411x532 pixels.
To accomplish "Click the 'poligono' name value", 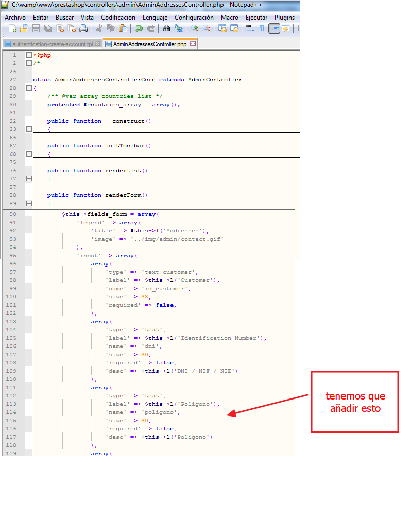I will coord(159,412).
